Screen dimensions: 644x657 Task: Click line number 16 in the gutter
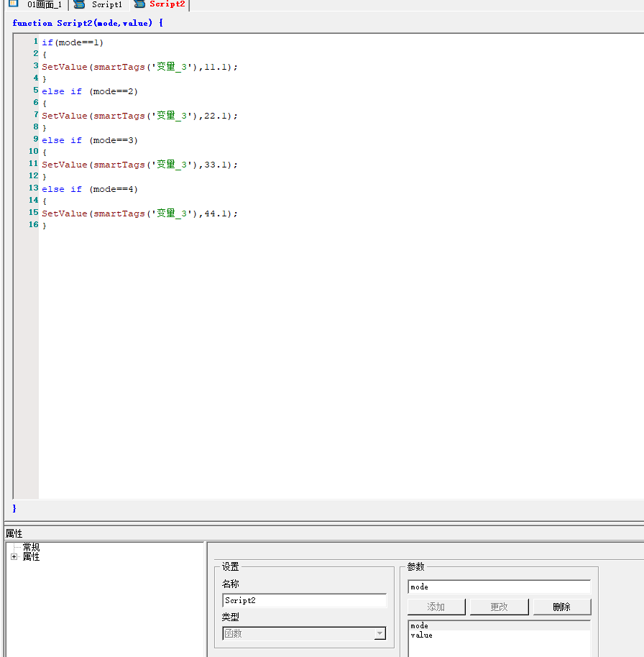pyautogui.click(x=34, y=224)
